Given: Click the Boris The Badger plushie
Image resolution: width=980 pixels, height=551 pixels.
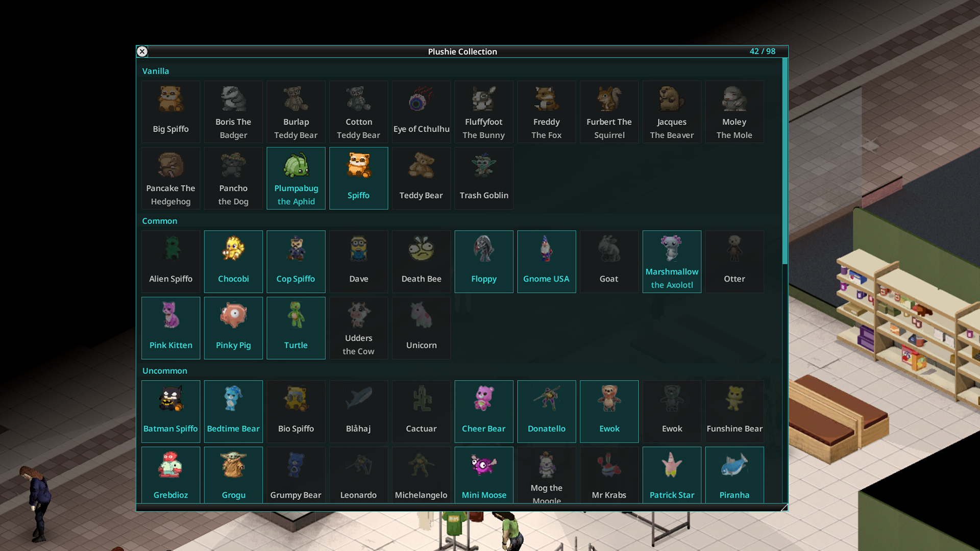Looking at the screenshot, I should (233, 112).
